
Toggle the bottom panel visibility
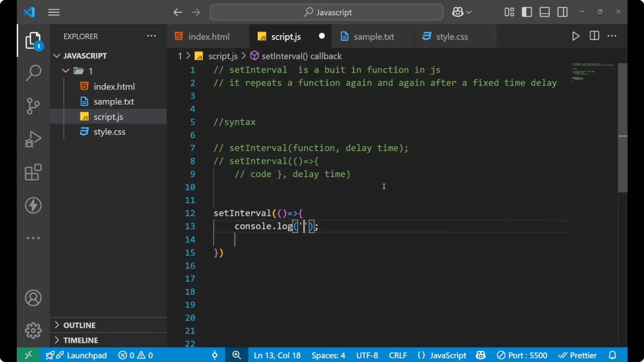(544, 12)
